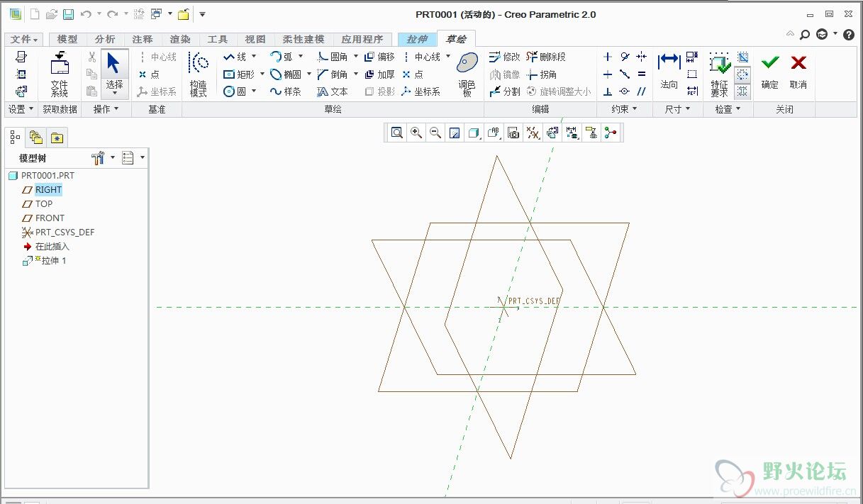The width and height of the screenshot is (863, 504).
Task: Switch to the Model (模型) tab
Action: click(x=67, y=40)
